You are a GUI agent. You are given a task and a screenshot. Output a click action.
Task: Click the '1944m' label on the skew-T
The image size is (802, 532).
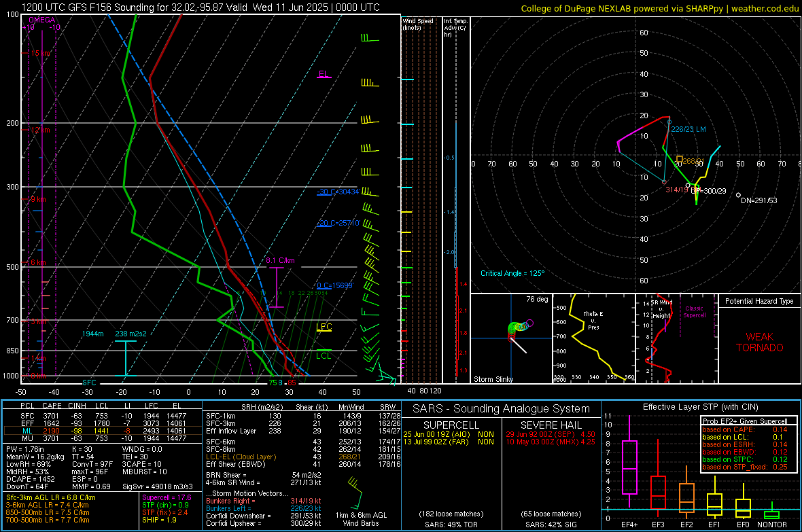pyautogui.click(x=92, y=334)
